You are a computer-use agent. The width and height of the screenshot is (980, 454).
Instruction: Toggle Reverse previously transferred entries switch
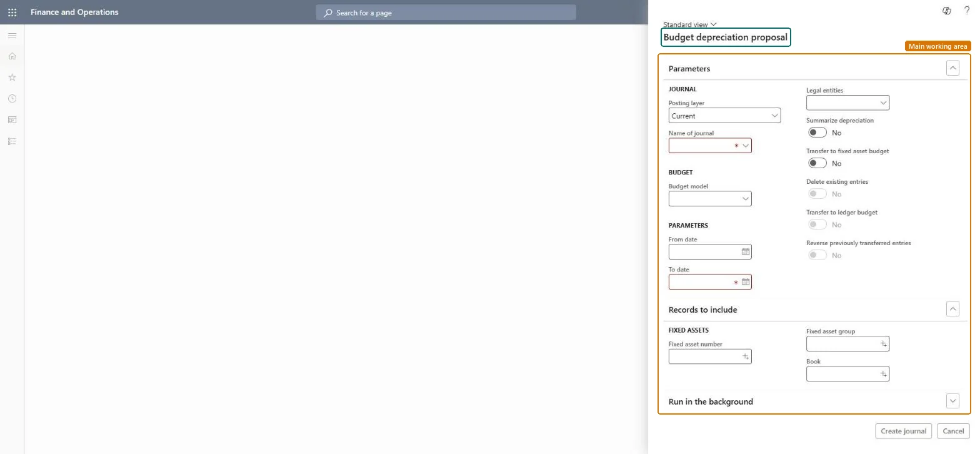817,255
